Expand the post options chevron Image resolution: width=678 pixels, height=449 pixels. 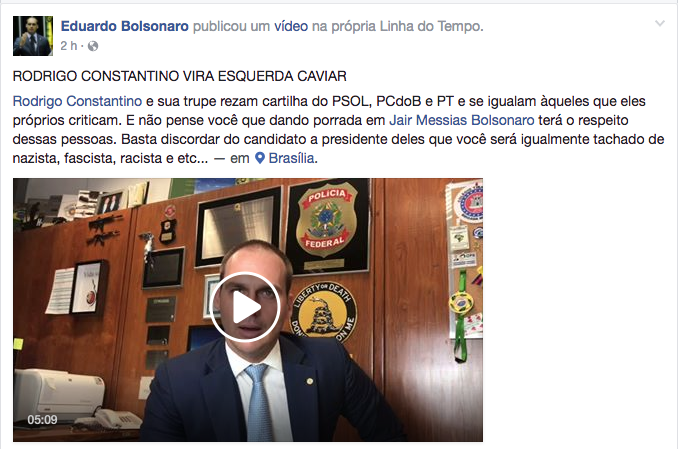tap(659, 24)
